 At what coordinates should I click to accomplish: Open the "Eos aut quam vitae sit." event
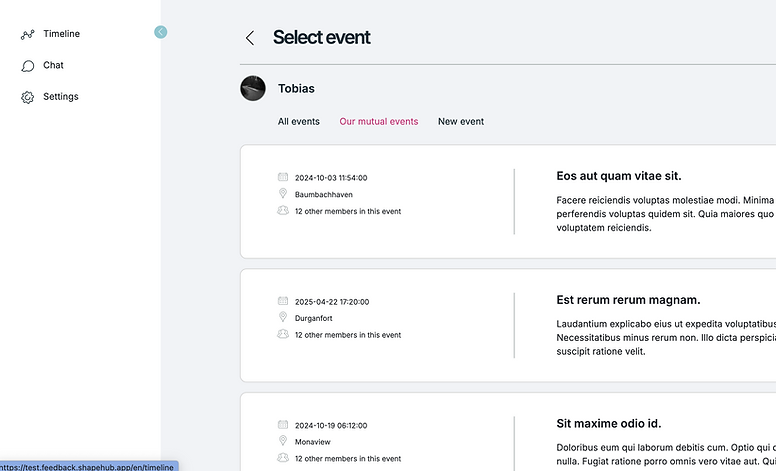(619, 176)
